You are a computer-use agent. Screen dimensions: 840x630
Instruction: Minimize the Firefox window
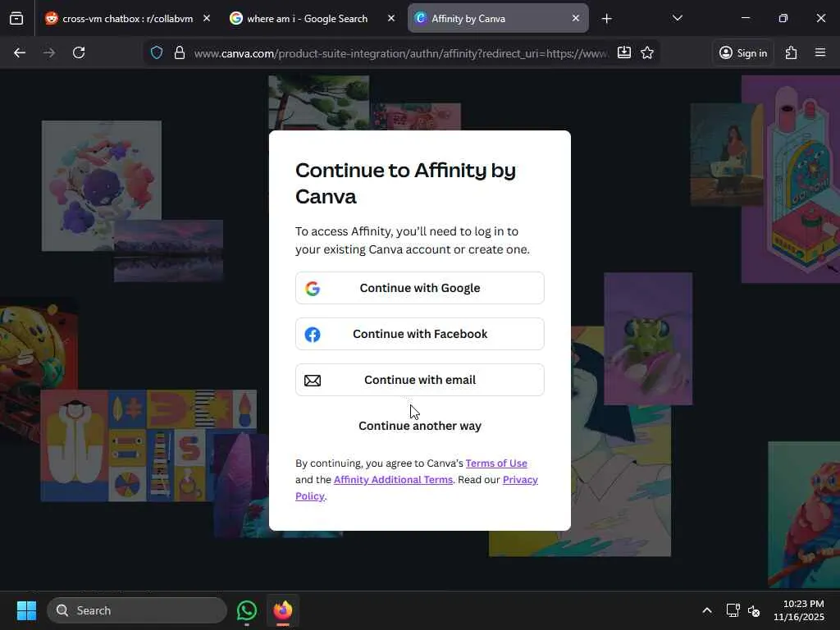(x=745, y=18)
